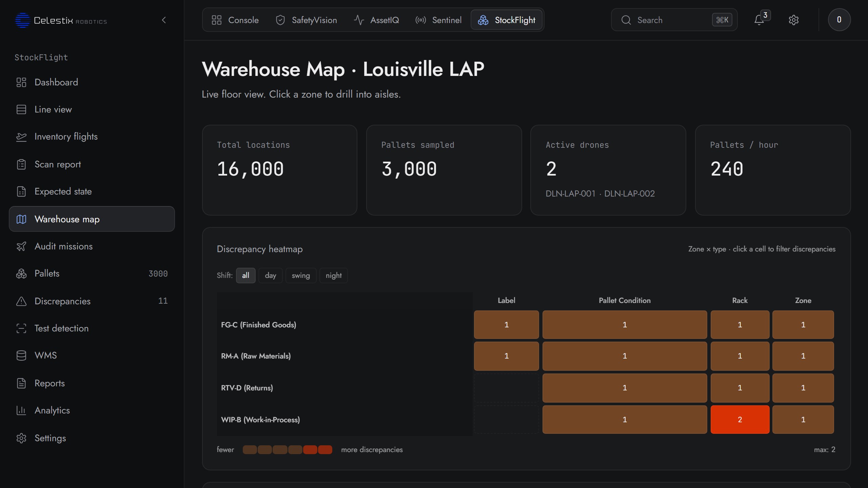Click the FG-C (Finished Goods) zone row label

(259, 325)
